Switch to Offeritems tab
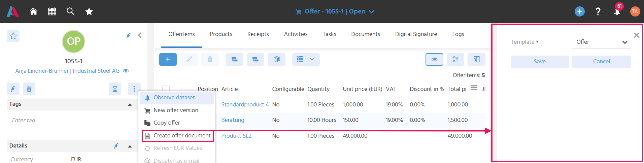 point(181,34)
